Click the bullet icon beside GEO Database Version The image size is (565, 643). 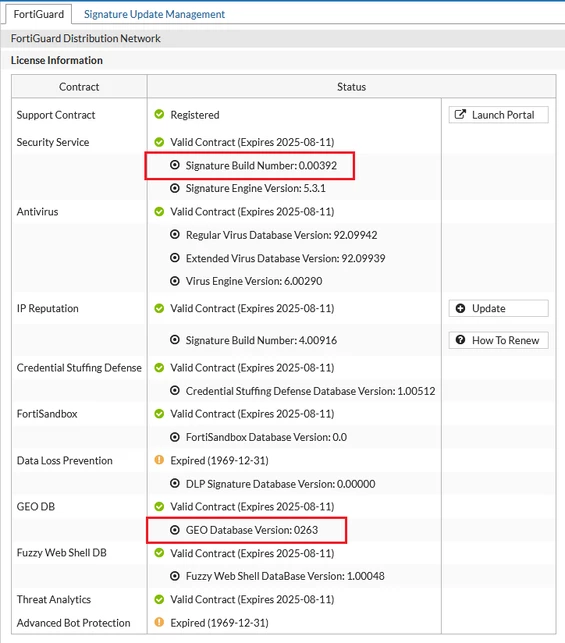click(x=175, y=530)
